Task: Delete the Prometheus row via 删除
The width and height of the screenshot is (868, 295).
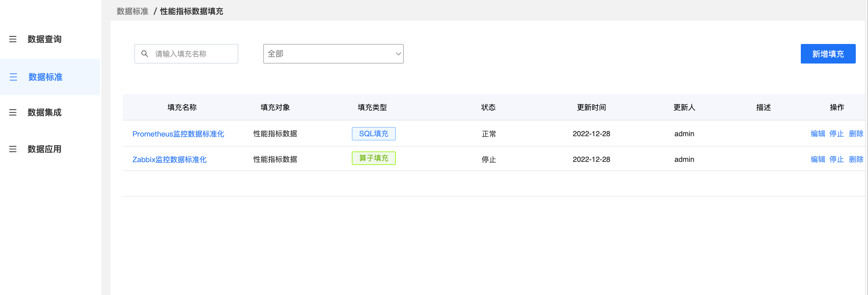Action: tap(856, 134)
